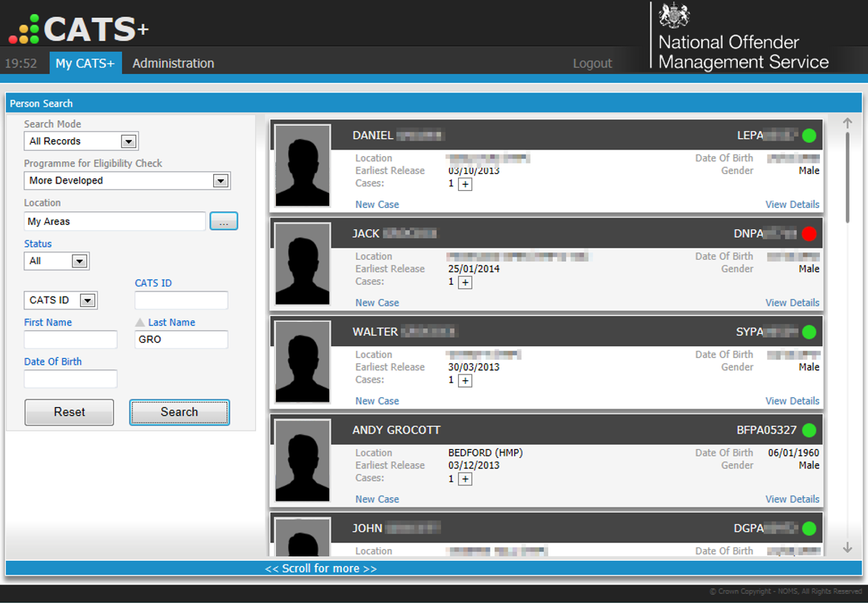
Task: Create a New Case for Jack
Action: [x=377, y=303]
